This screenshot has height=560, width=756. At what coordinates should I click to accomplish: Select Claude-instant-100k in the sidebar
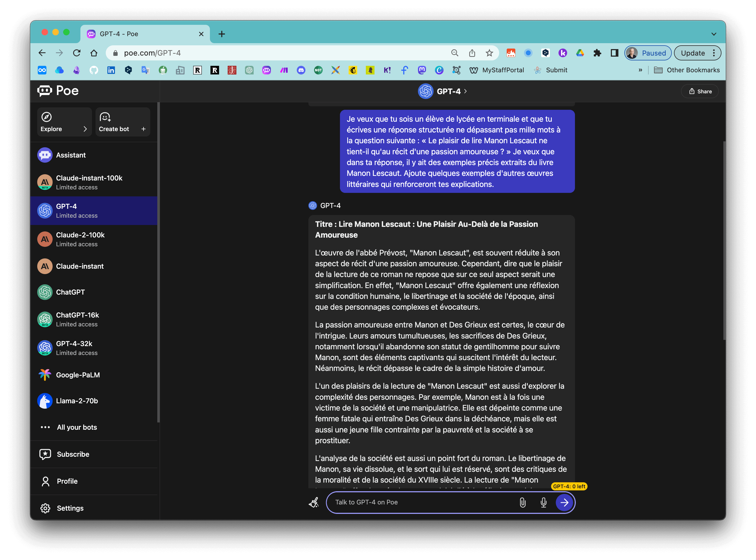pyautogui.click(x=94, y=182)
